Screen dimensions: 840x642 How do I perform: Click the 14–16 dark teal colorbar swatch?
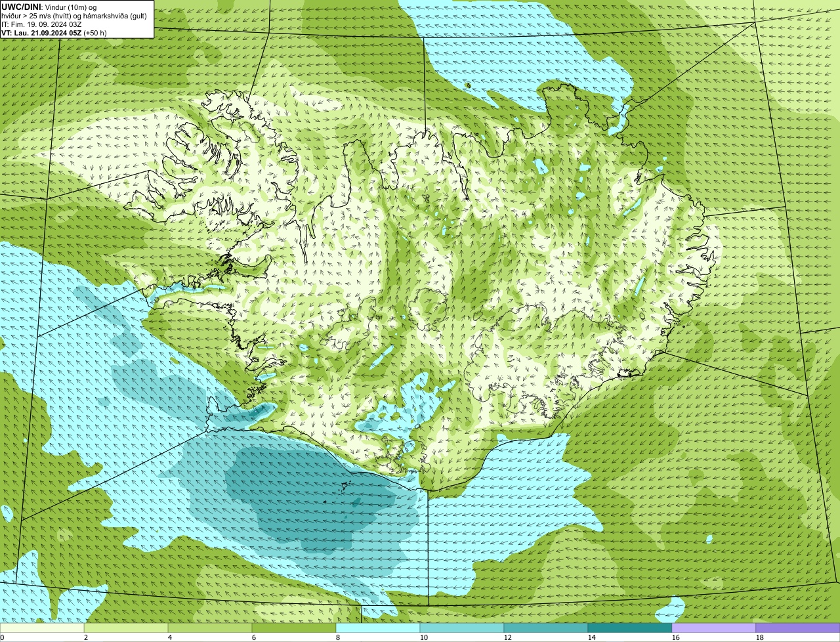[630, 628]
